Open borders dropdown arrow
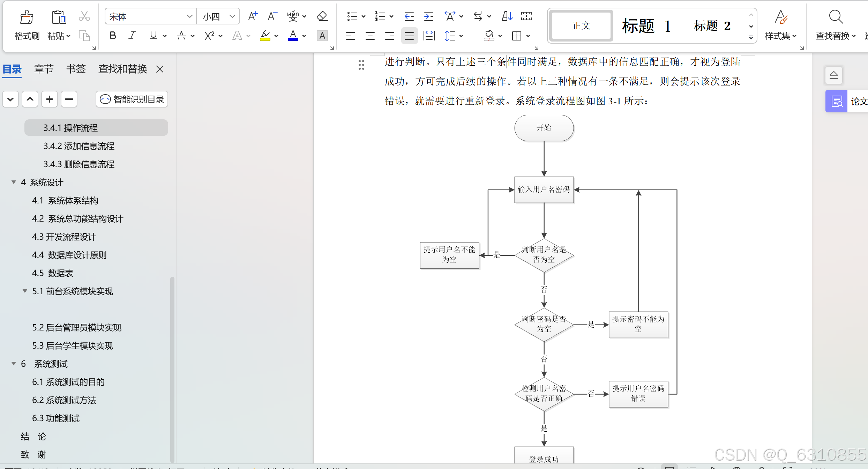 pyautogui.click(x=528, y=36)
